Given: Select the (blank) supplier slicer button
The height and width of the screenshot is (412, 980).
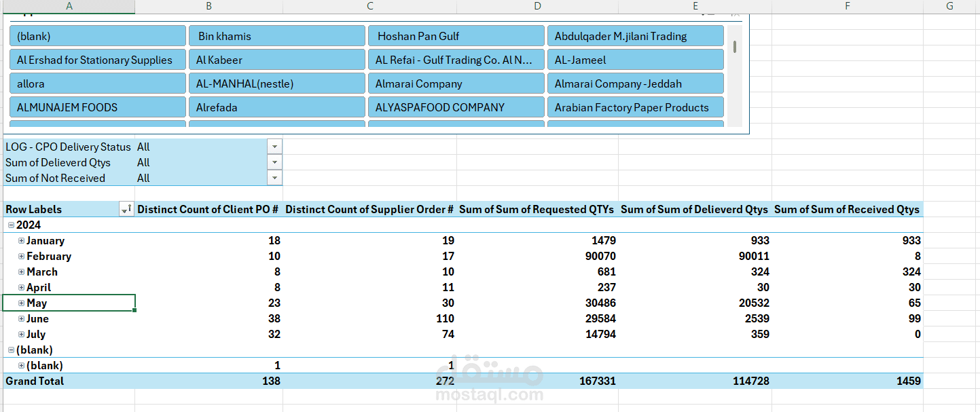Looking at the screenshot, I should click(98, 36).
